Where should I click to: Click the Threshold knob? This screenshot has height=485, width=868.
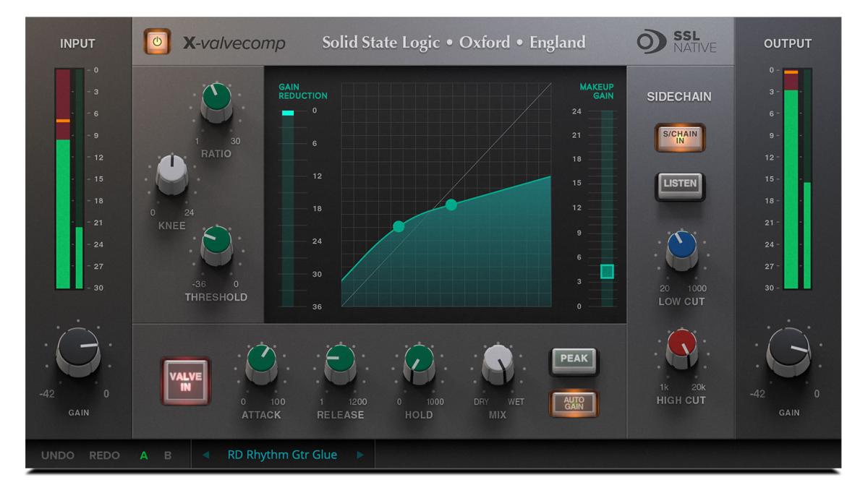click(x=216, y=244)
